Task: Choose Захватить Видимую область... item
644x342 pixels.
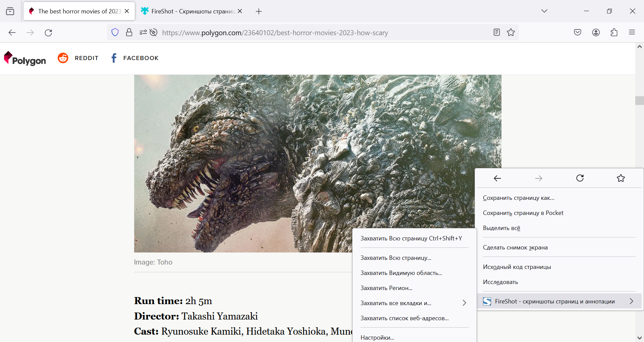Action: pos(415,273)
